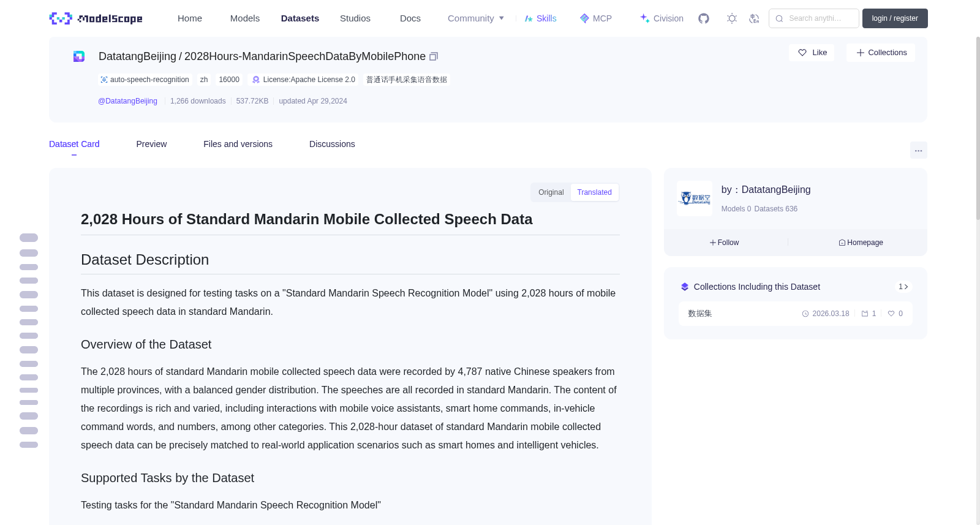Click the 'Models 0' count

click(736, 209)
